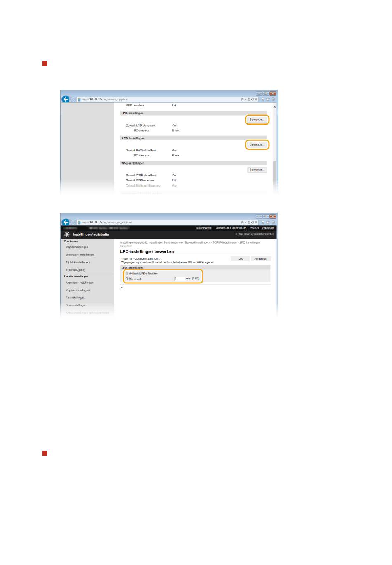Open favorites star in upper browser
The height and width of the screenshot is (565, 392).
[x=269, y=99]
